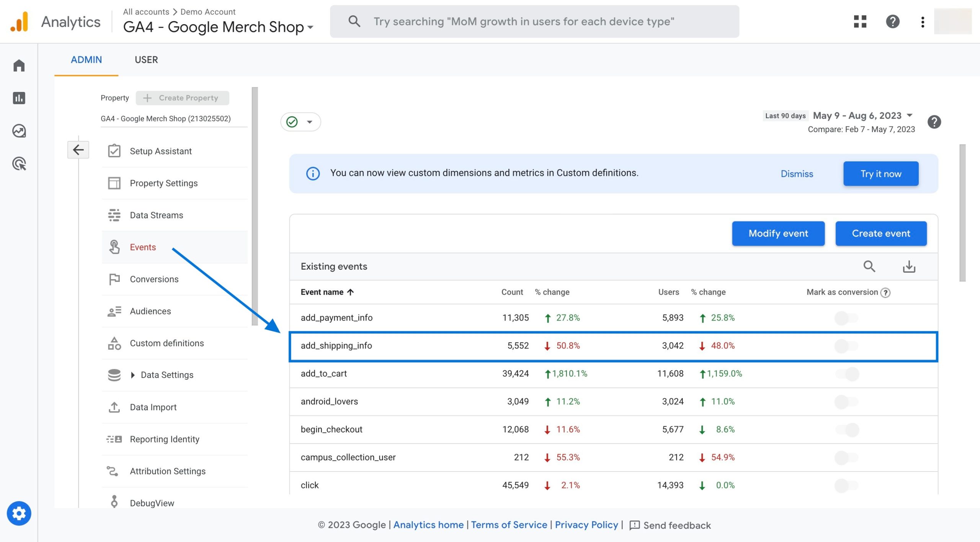Click Send feedback in footer
The height and width of the screenshot is (542, 980).
pos(670,525)
